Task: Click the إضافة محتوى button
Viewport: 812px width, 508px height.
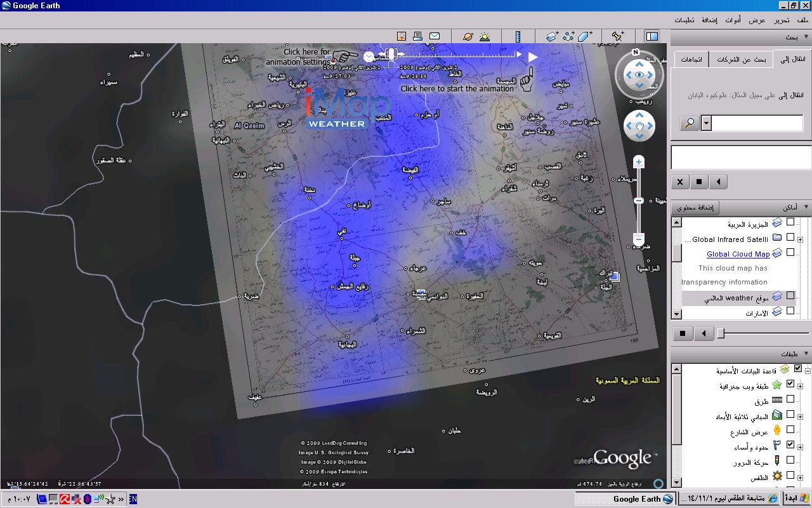Action: coord(695,208)
